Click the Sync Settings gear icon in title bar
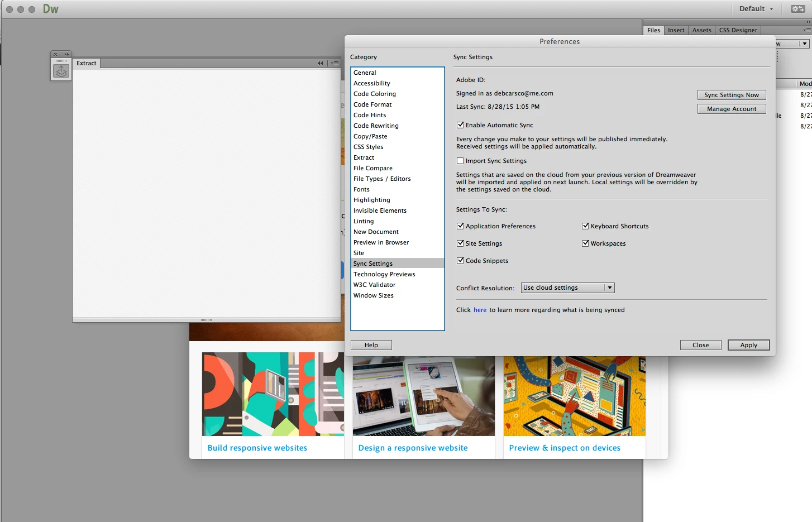 click(x=798, y=9)
